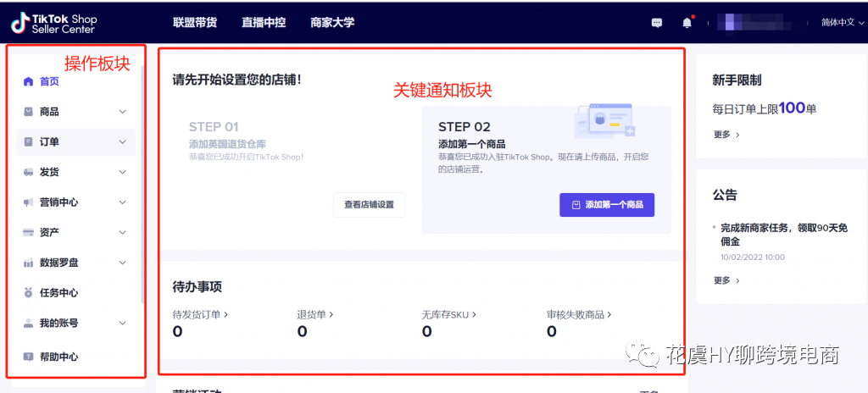The width and height of the screenshot is (868, 393).
Task: Click the 帮助中心 question icon
Action: click(28, 357)
